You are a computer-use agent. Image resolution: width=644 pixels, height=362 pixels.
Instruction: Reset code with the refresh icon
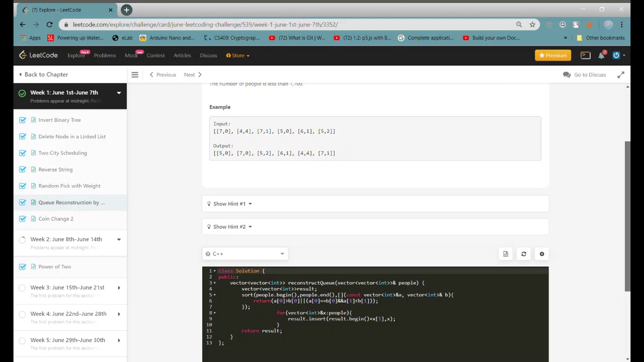[524, 254]
